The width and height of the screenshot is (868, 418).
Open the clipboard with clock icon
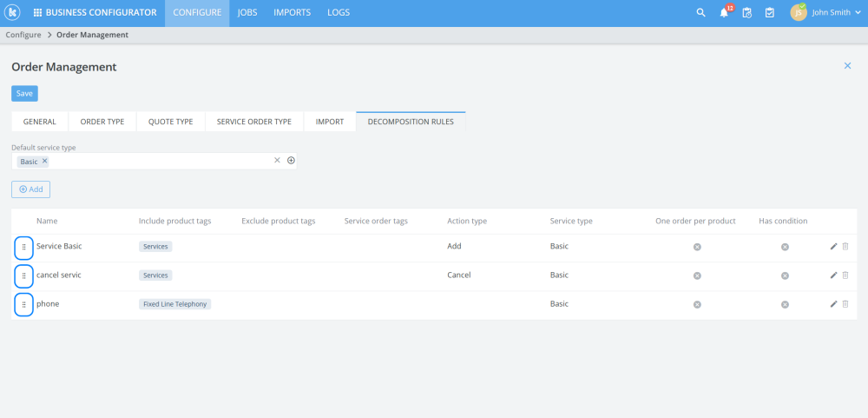(746, 13)
